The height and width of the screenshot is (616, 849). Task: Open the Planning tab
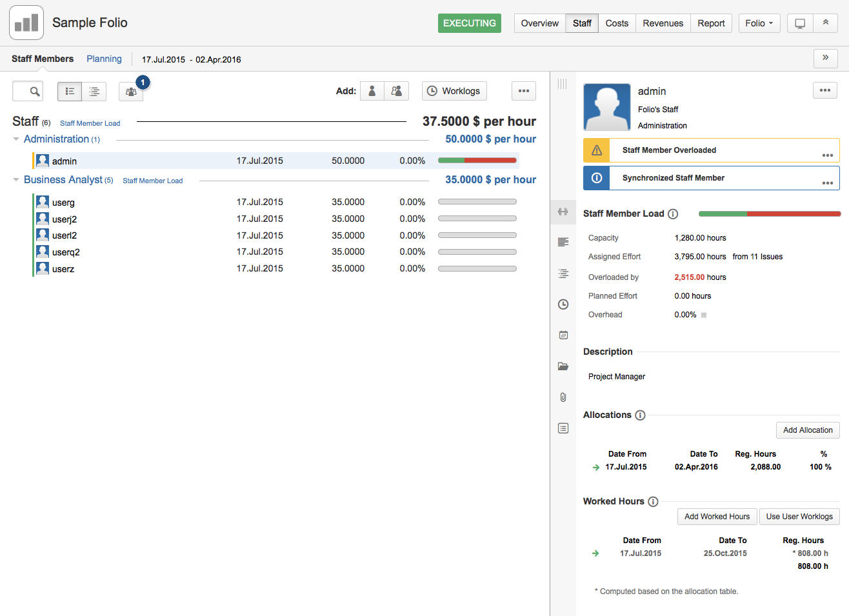104,59
